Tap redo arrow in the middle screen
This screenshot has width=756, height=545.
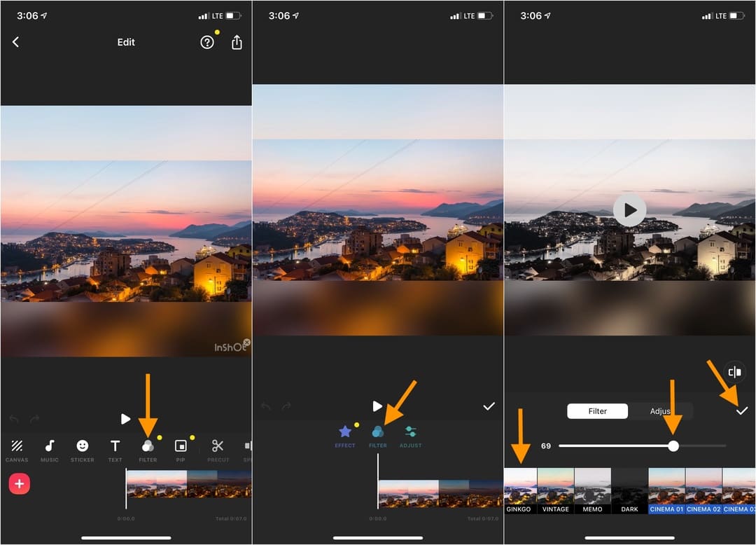click(x=286, y=406)
